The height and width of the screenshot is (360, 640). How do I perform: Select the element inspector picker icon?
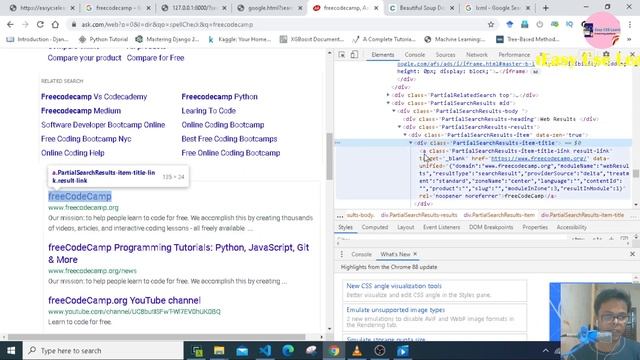coord(342,54)
